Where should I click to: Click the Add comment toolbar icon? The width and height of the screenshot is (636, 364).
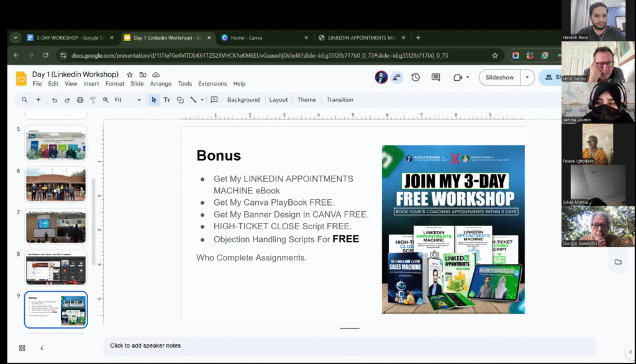(214, 100)
